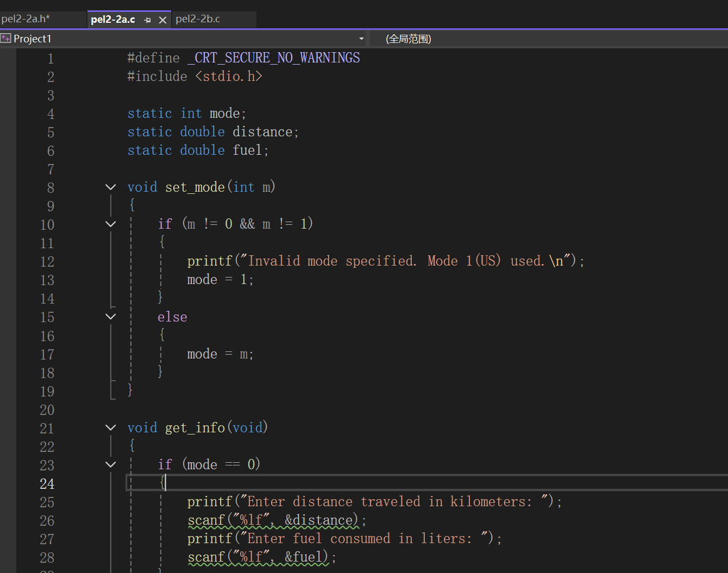Viewport: 728px width, 573px height.
Task: Close the pel2-2a.c tab
Action: pyautogui.click(x=162, y=20)
